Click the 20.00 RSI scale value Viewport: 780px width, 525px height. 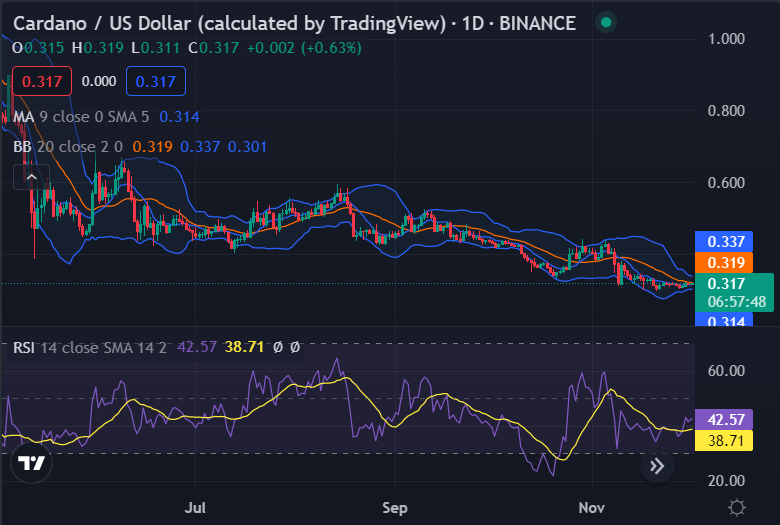[x=726, y=481]
